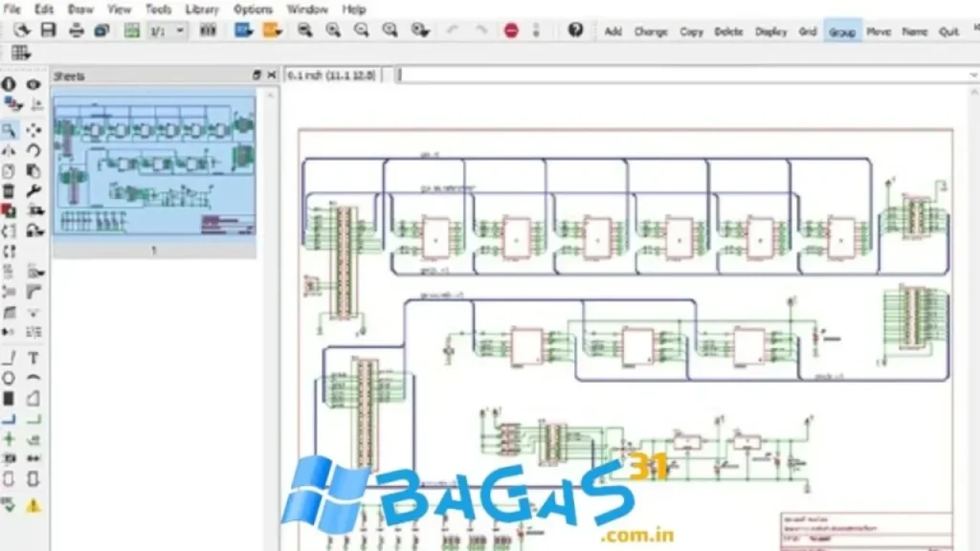The width and height of the screenshot is (980, 551).
Task: Open the grid settings icon dropdown
Action: pos(20,54)
